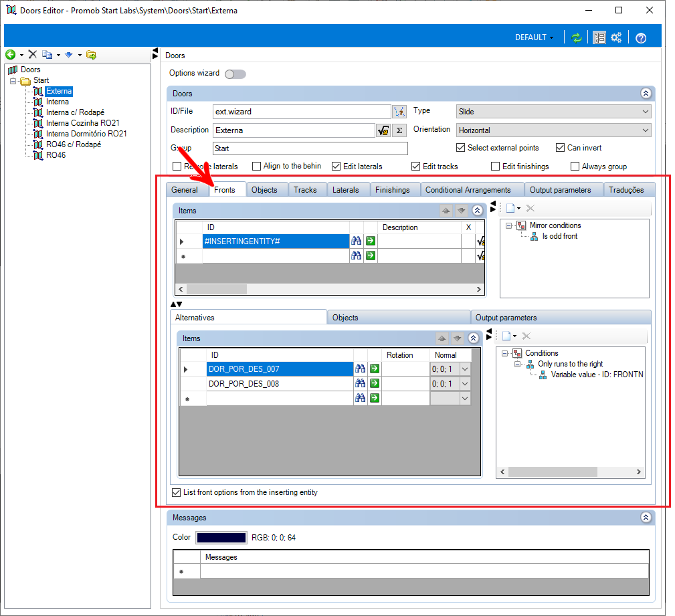Click green go arrow for DOR_POR_DES_008 row
The width and height of the screenshot is (675, 616).
(x=375, y=383)
